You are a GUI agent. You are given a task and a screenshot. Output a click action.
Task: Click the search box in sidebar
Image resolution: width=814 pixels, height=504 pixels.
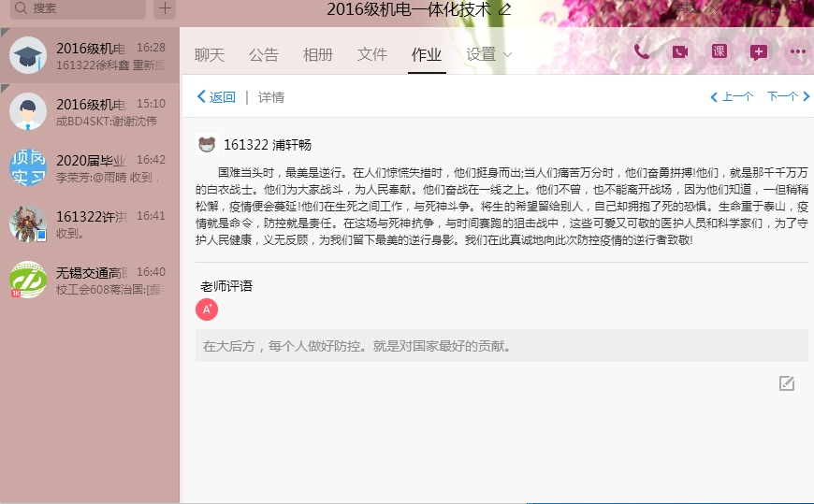(80, 8)
